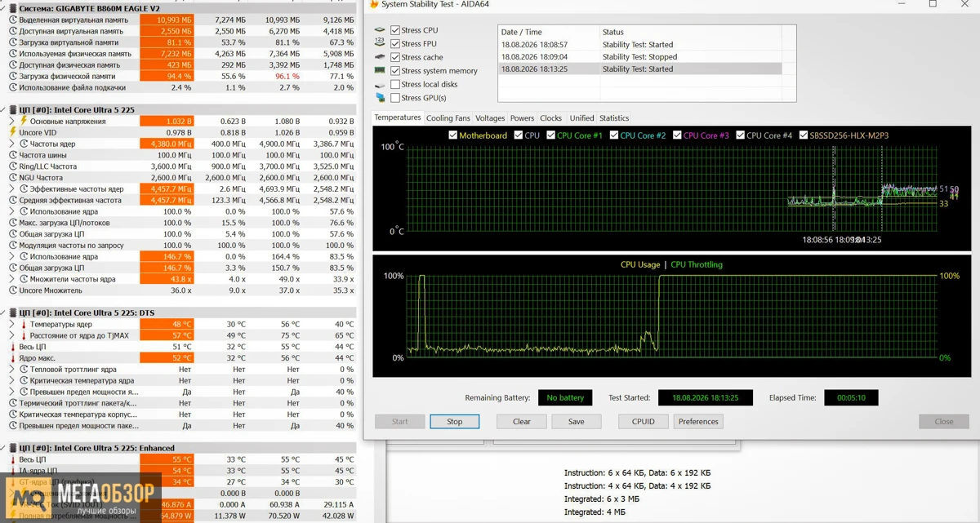The width and height of the screenshot is (980, 523).
Task: Click the clock icon of Выделенная виртуальная память
Action: (x=12, y=20)
